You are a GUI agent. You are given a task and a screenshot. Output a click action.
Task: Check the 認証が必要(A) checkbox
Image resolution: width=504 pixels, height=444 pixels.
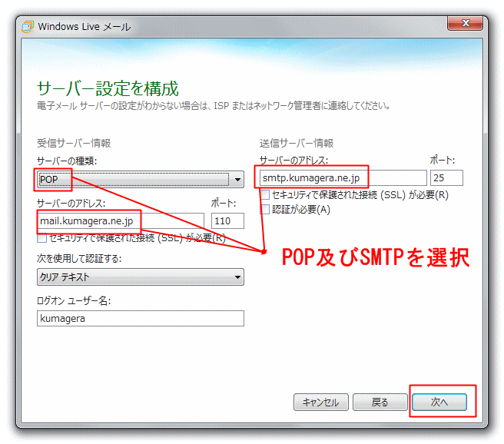click(x=265, y=210)
